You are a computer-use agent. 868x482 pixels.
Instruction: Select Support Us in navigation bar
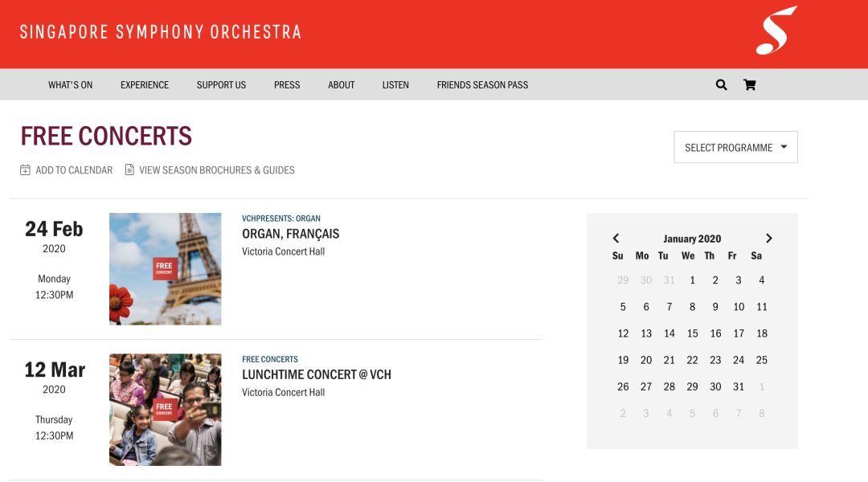click(221, 85)
